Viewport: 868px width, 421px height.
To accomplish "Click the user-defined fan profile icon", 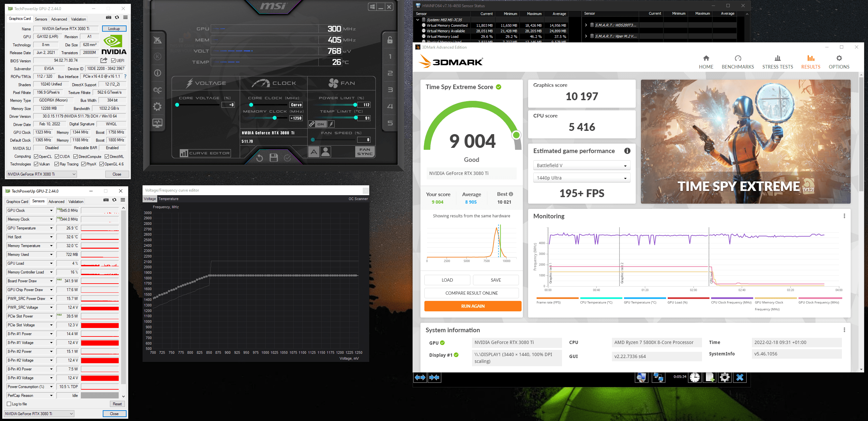I will point(326,152).
